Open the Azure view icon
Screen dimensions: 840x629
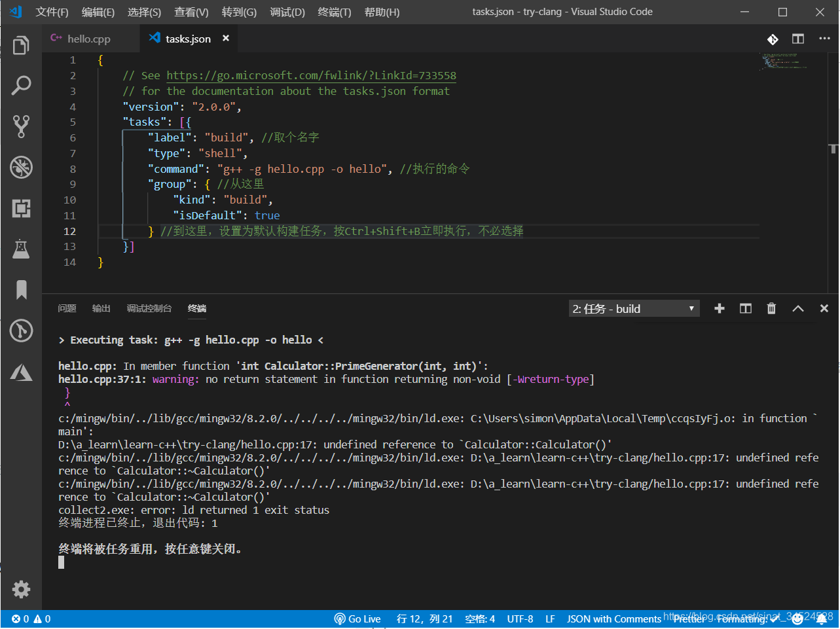[x=21, y=372]
